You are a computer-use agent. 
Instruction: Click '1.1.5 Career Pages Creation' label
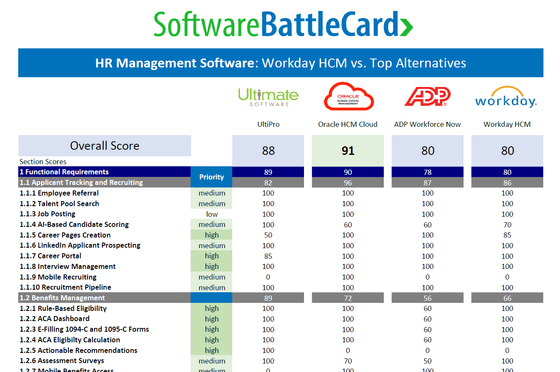coord(65,235)
